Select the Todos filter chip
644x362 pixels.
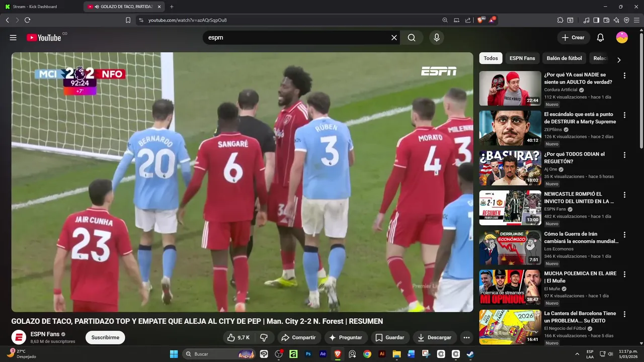pyautogui.click(x=491, y=58)
